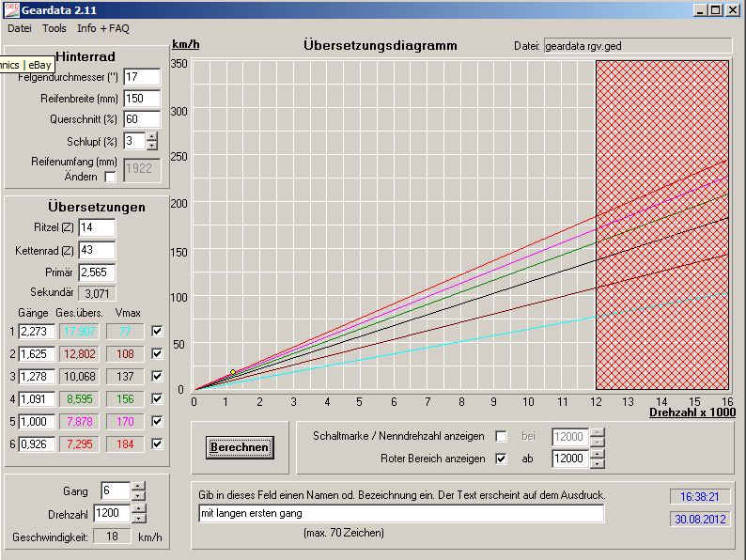This screenshot has height=560, width=746.
Task: Open the Datei menu
Action: tap(20, 29)
